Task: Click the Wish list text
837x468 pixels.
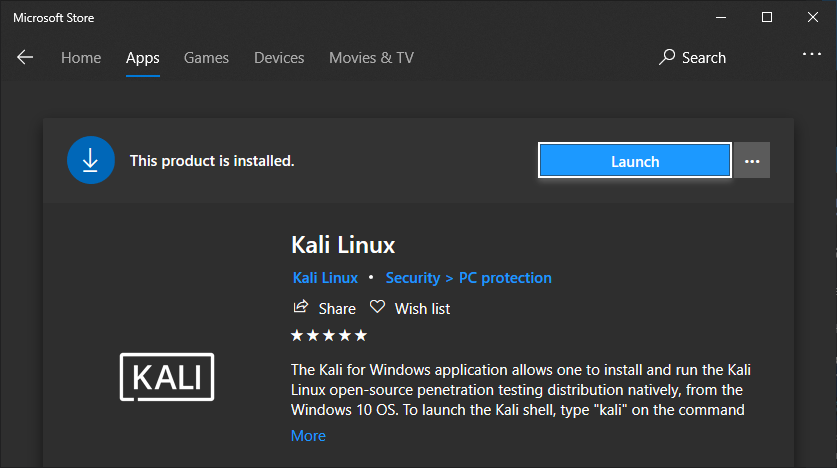Action: point(422,308)
